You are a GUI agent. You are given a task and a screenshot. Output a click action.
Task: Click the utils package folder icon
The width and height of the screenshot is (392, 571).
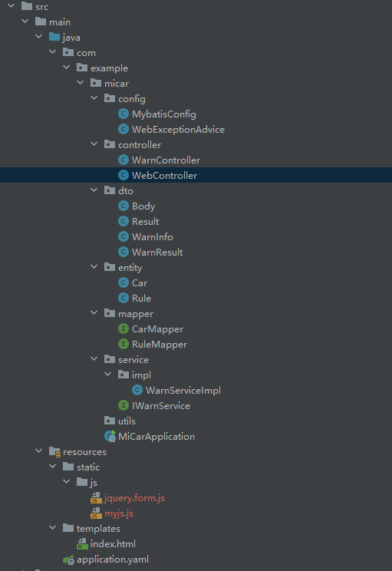[110, 421]
